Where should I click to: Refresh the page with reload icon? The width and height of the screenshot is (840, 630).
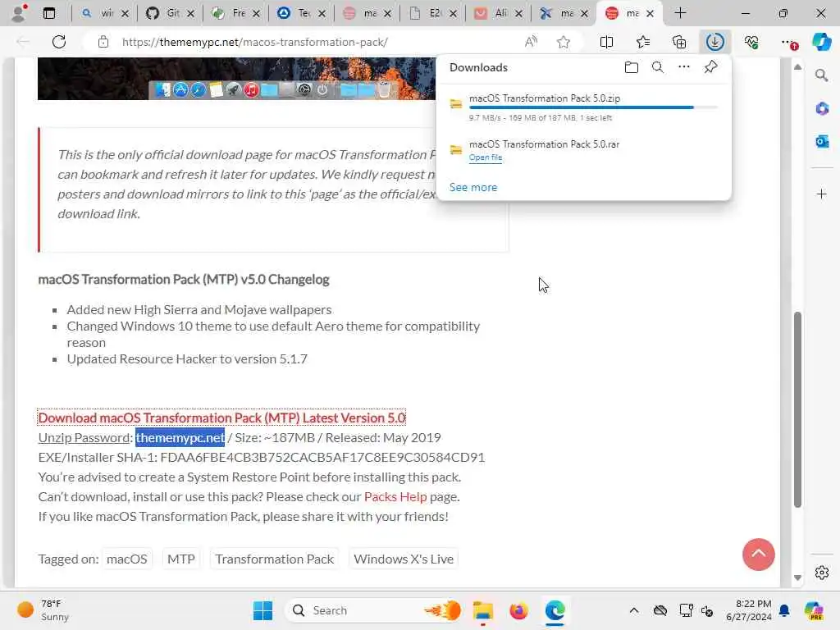59,42
